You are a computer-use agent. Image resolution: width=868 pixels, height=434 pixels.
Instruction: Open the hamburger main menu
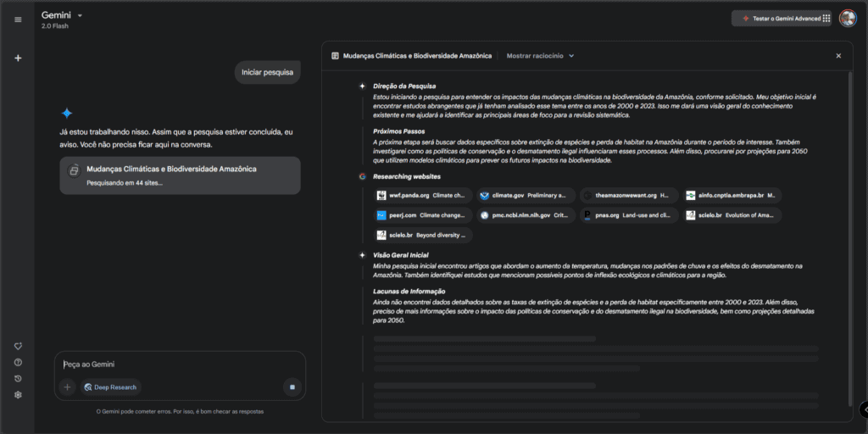18,19
